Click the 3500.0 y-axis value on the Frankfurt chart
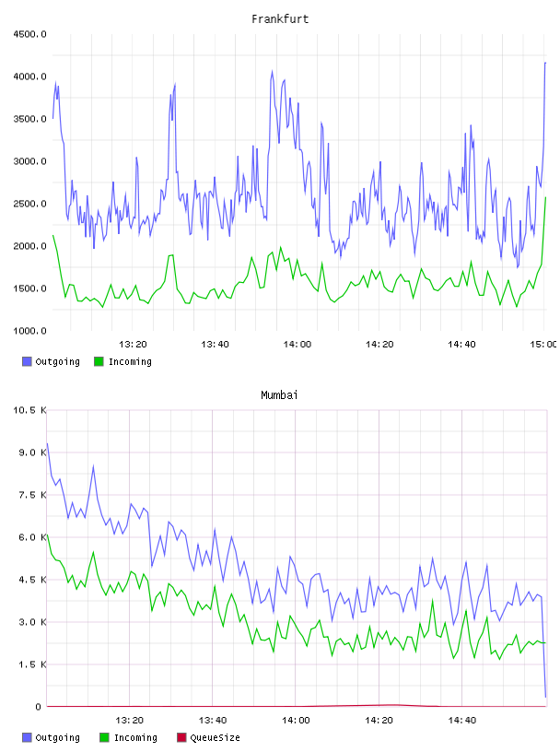 coord(29,119)
